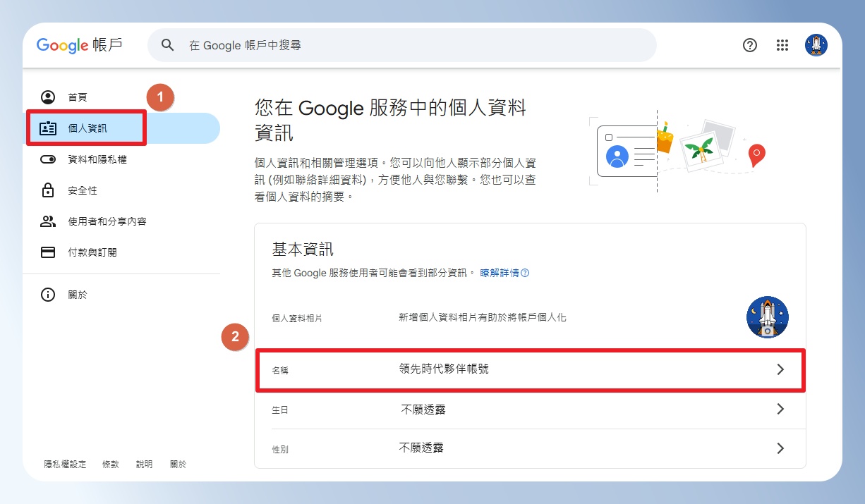Open the 隱私權設定 footer link

[x=65, y=465]
